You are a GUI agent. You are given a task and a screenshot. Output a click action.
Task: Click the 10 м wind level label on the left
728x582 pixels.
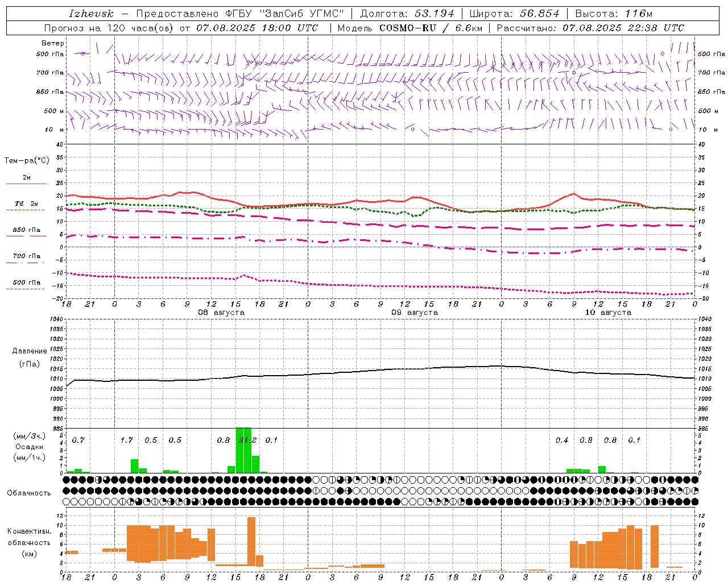55,130
